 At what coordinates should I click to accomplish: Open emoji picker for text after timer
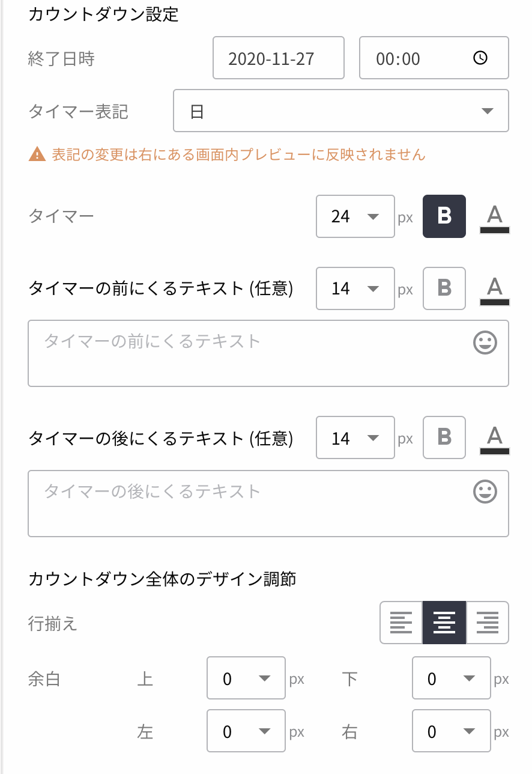485,493
